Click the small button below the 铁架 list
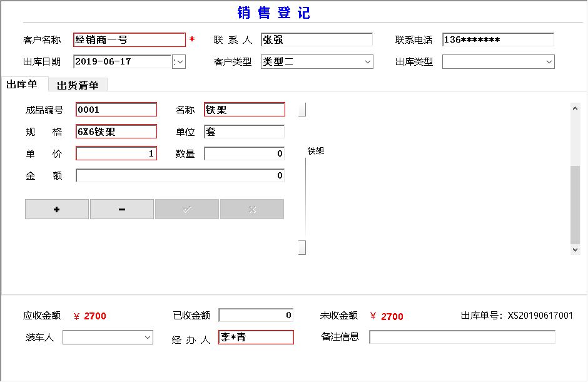588x382 pixels. click(302, 247)
